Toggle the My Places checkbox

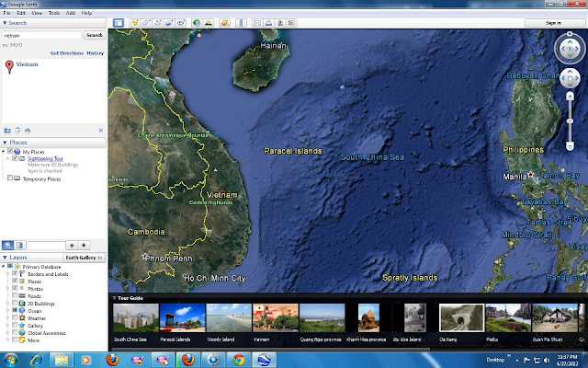[x=10, y=151]
